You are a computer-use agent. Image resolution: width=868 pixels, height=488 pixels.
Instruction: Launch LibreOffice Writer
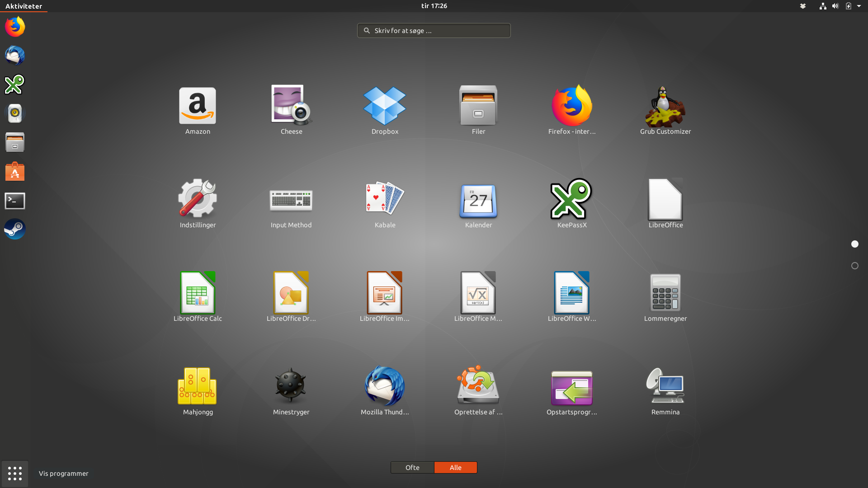[x=572, y=297]
